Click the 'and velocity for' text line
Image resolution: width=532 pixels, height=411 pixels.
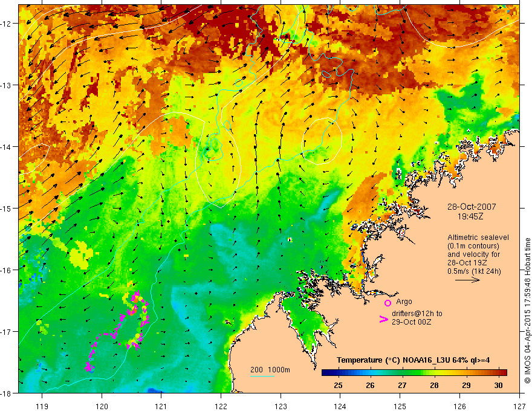click(x=473, y=254)
